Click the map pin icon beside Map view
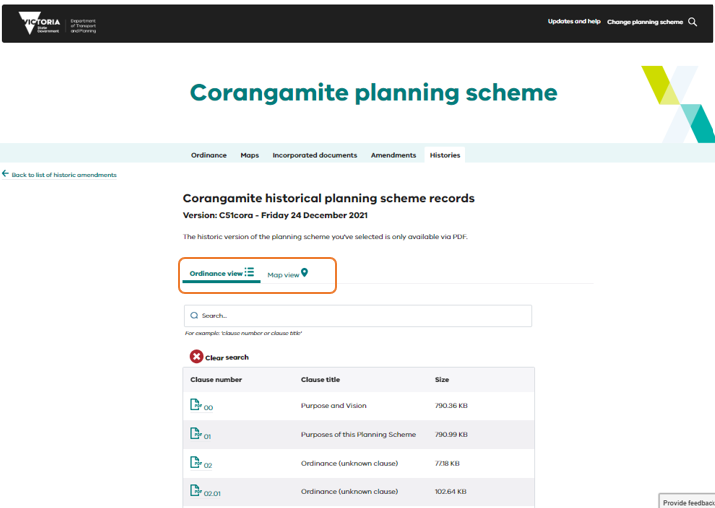This screenshot has height=508, width=715. pos(305,273)
